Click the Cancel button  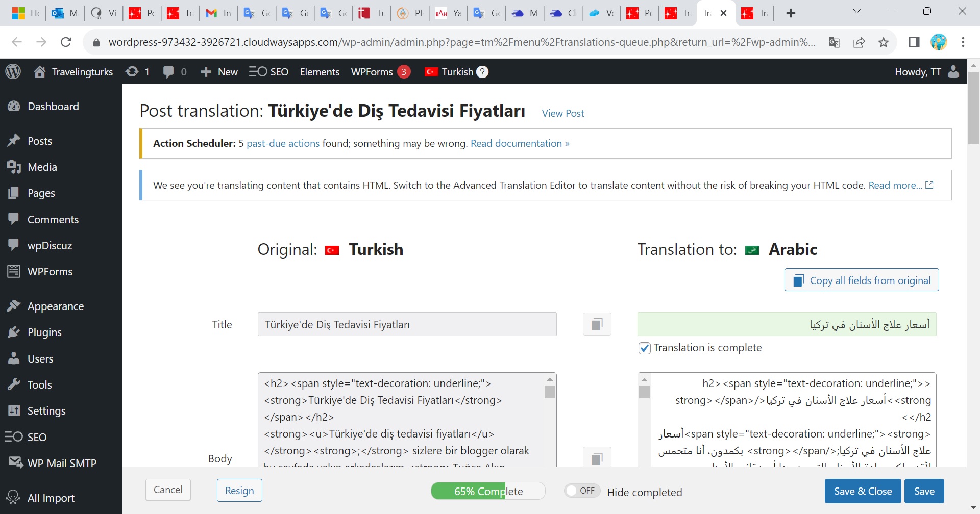[x=168, y=490]
